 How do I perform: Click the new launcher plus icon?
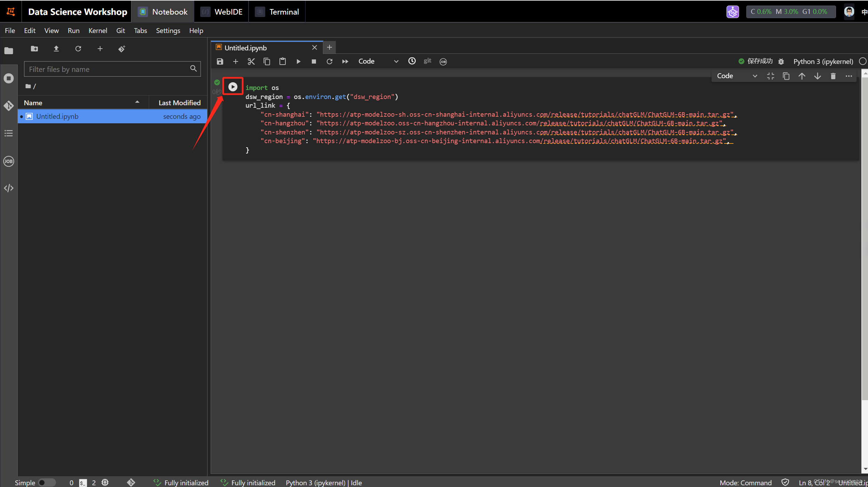pos(100,49)
